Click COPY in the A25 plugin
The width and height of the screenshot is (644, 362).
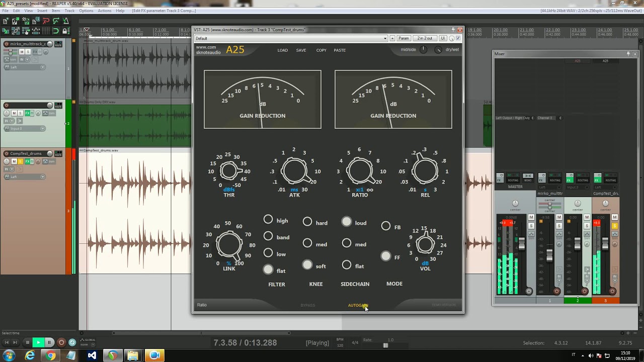(321, 50)
